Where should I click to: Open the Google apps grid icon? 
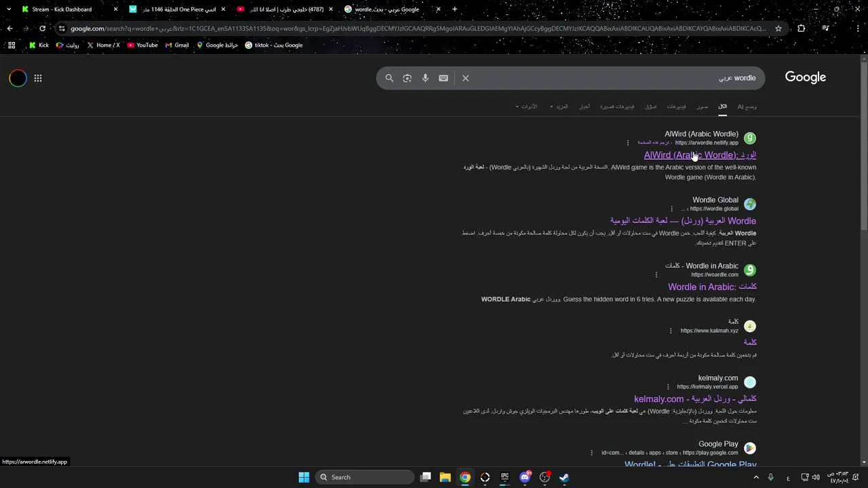pyautogui.click(x=38, y=78)
